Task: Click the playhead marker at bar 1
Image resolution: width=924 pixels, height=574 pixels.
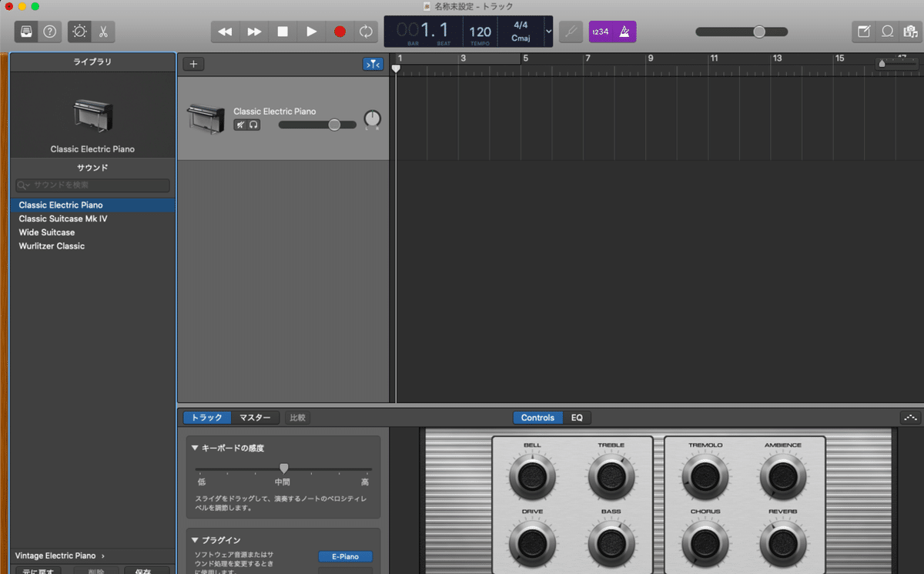Action: 396,68
